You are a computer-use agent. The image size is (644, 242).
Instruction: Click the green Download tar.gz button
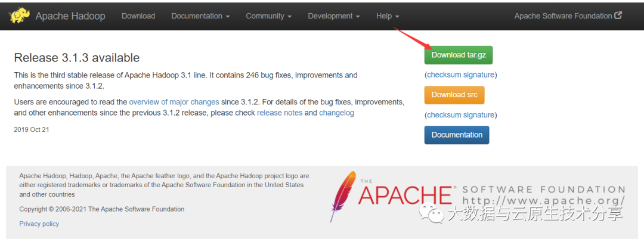(x=459, y=55)
